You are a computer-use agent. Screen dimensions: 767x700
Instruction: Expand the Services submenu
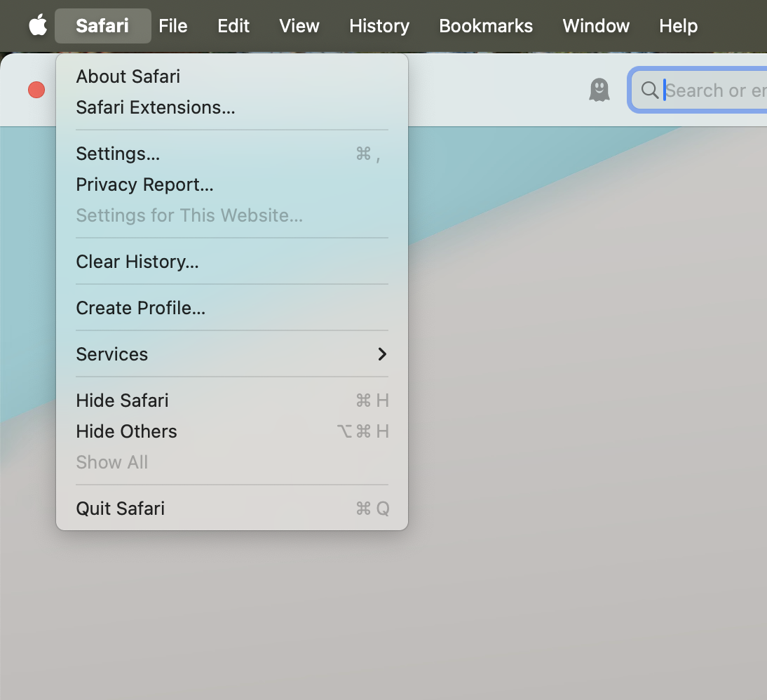(111, 354)
